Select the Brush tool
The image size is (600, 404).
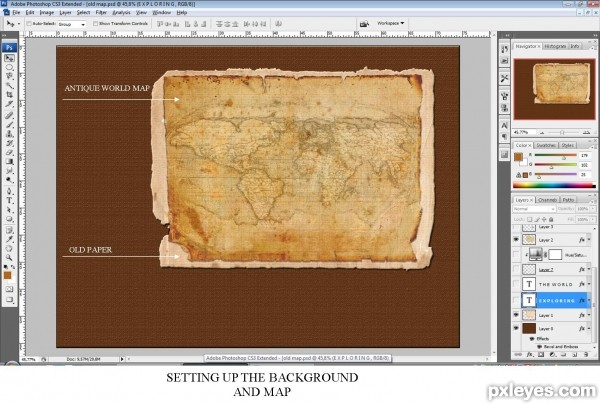9,125
